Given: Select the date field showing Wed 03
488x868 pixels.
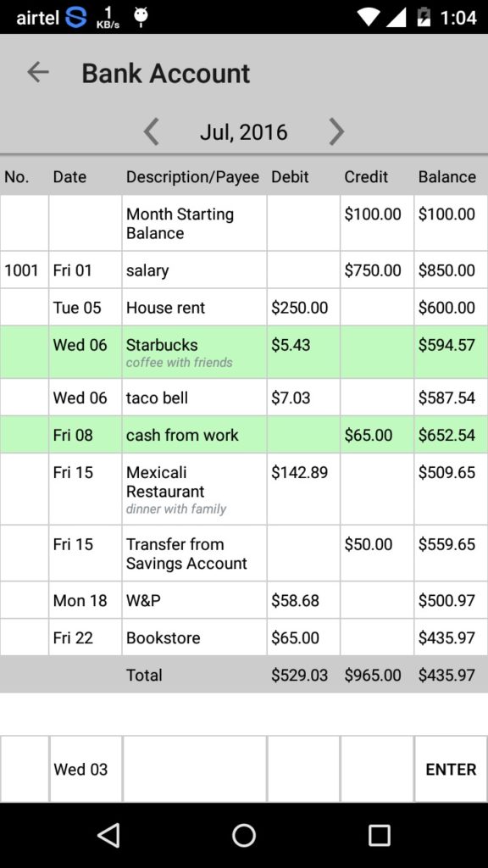Looking at the screenshot, I should point(86,769).
